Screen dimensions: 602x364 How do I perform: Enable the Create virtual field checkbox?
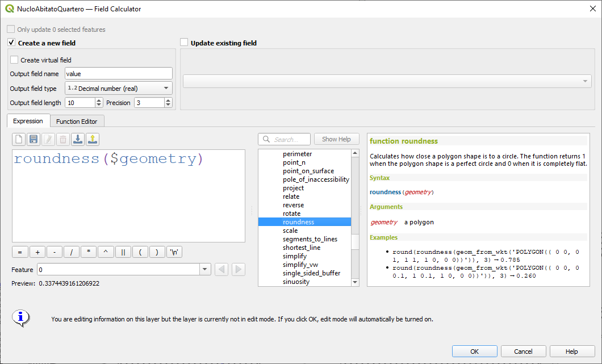(15, 60)
